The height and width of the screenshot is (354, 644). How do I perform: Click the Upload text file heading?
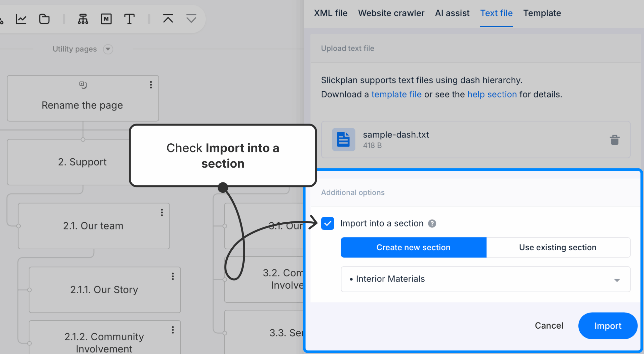click(347, 48)
